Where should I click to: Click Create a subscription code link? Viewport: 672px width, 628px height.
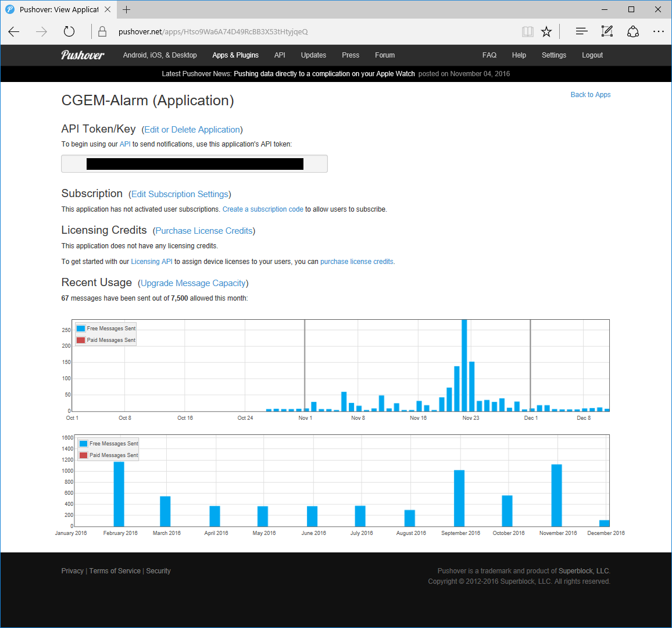(263, 209)
